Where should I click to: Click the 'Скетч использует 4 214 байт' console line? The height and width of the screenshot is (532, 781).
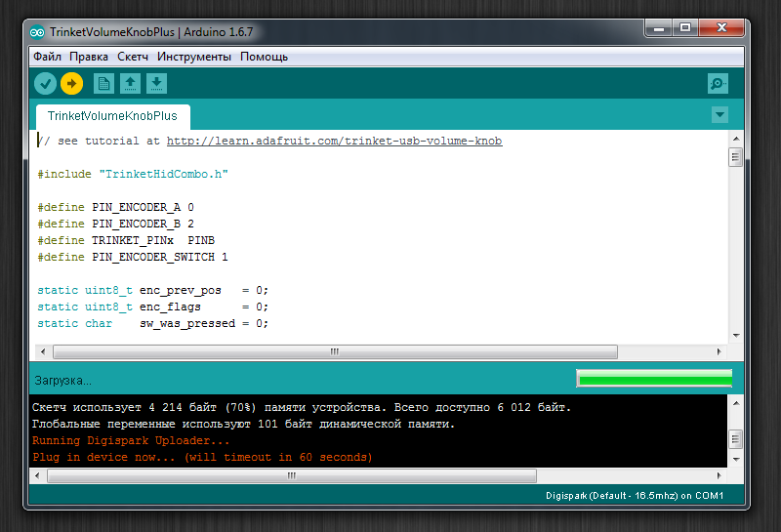(302, 407)
